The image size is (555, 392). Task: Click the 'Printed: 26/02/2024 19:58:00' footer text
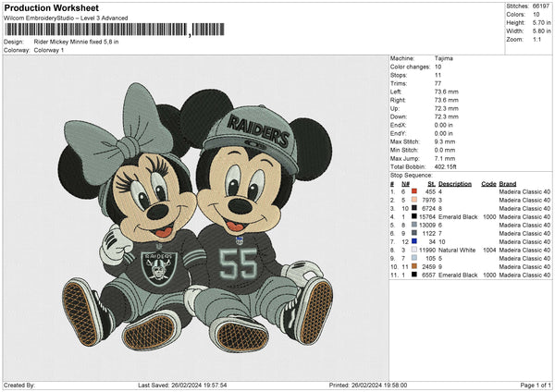pyautogui.click(x=368, y=385)
